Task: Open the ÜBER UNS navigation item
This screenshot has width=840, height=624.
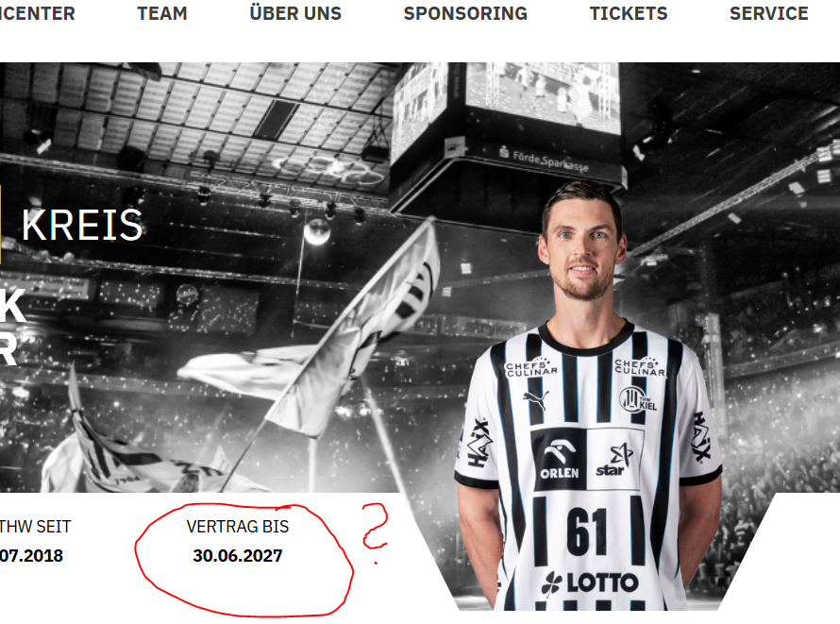Action: tap(295, 12)
